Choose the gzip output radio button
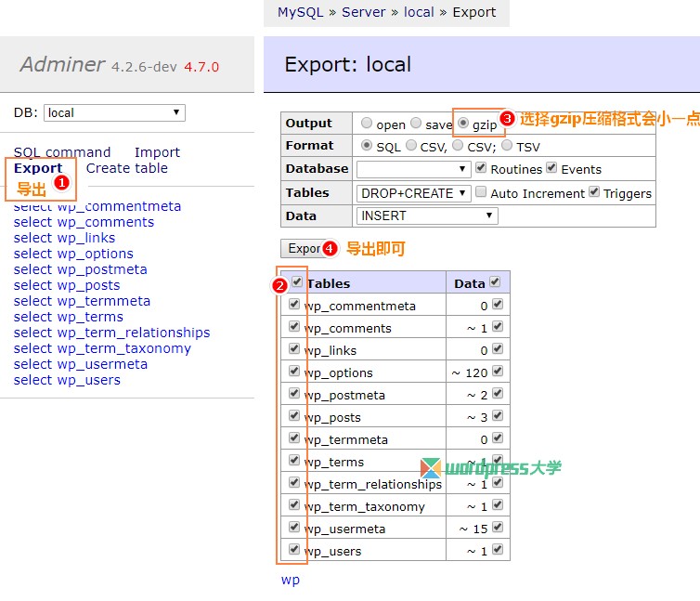The image size is (700, 601). click(463, 123)
